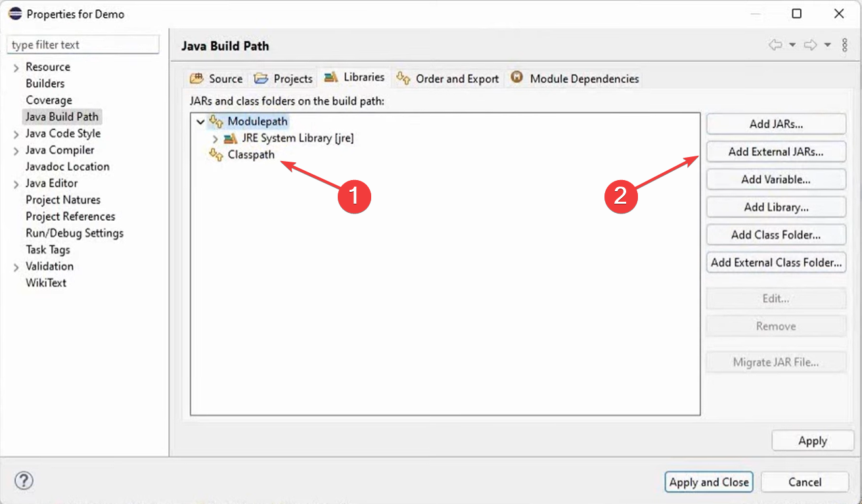Expand the Resource section in sidebar
Screen dimensions: 862x504
click(x=16, y=68)
